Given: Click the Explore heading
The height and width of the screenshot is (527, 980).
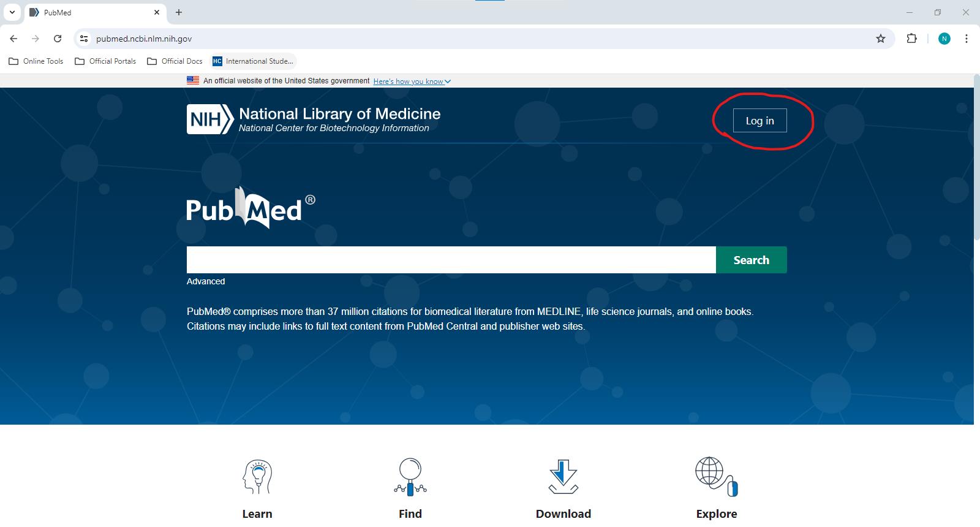Looking at the screenshot, I should coord(717,514).
